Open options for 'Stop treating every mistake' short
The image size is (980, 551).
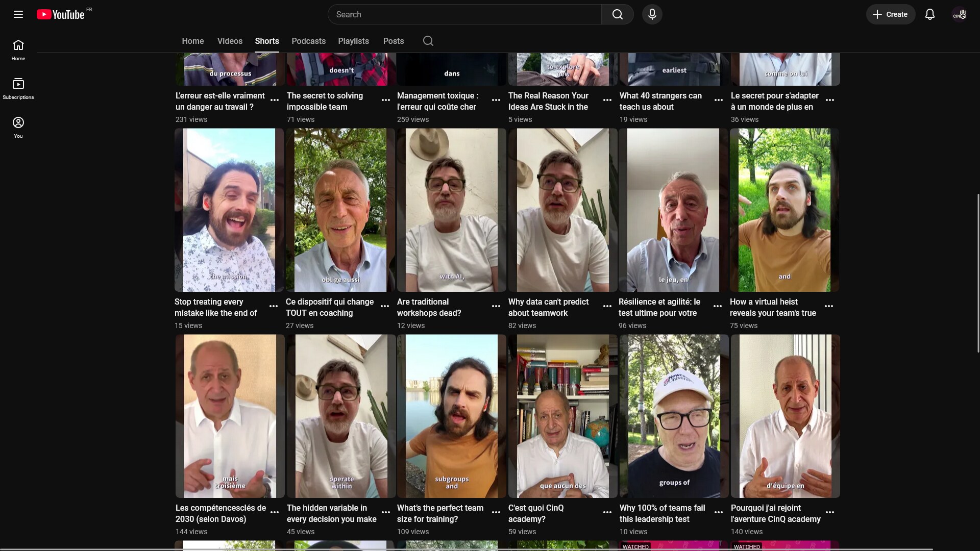tap(274, 306)
